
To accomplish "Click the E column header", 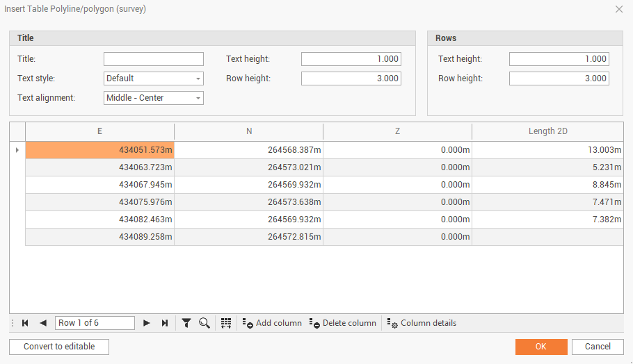I will tap(99, 131).
